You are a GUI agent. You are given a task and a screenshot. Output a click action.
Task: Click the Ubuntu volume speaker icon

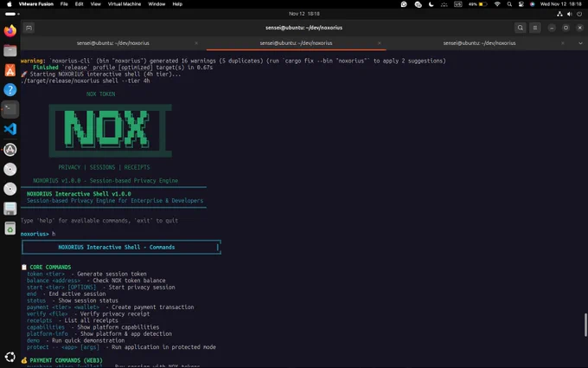pyautogui.click(x=570, y=14)
